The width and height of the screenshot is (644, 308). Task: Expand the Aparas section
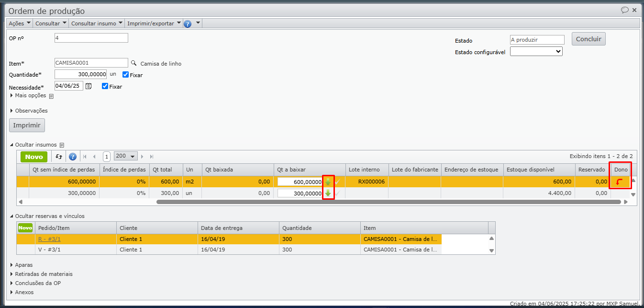(x=21, y=265)
